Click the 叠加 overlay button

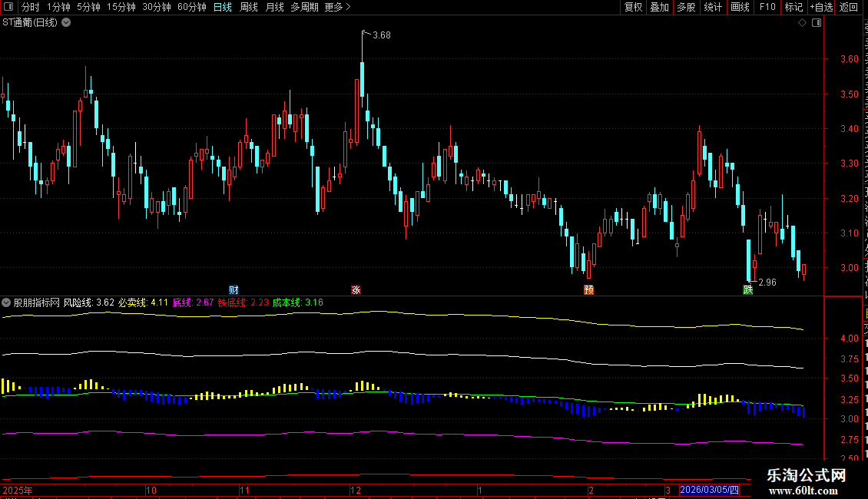pos(659,7)
